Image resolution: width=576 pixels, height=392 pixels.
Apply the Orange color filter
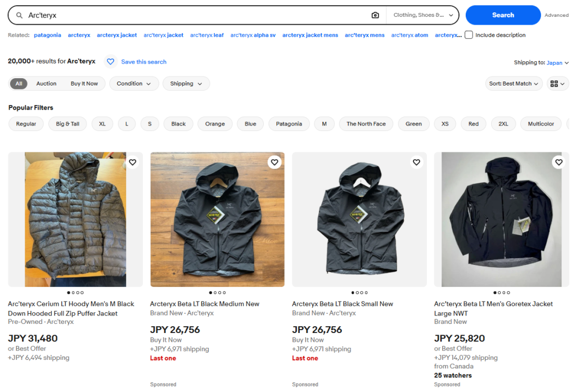(x=215, y=124)
